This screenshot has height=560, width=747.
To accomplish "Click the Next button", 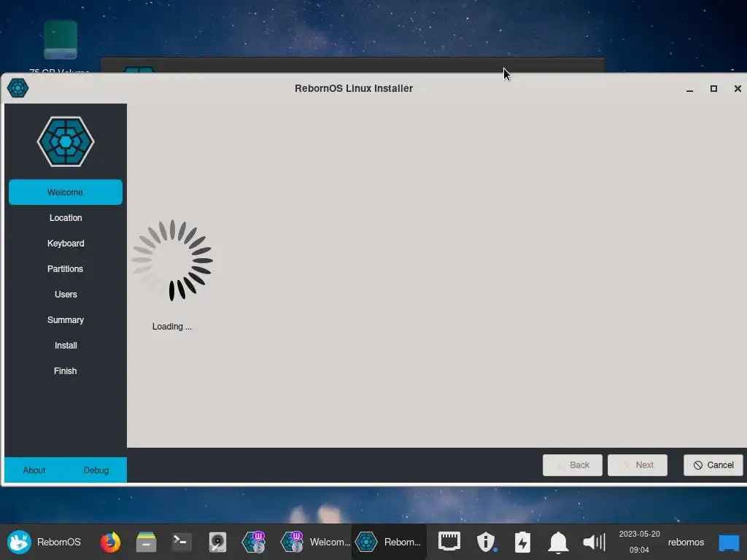I will (x=638, y=464).
